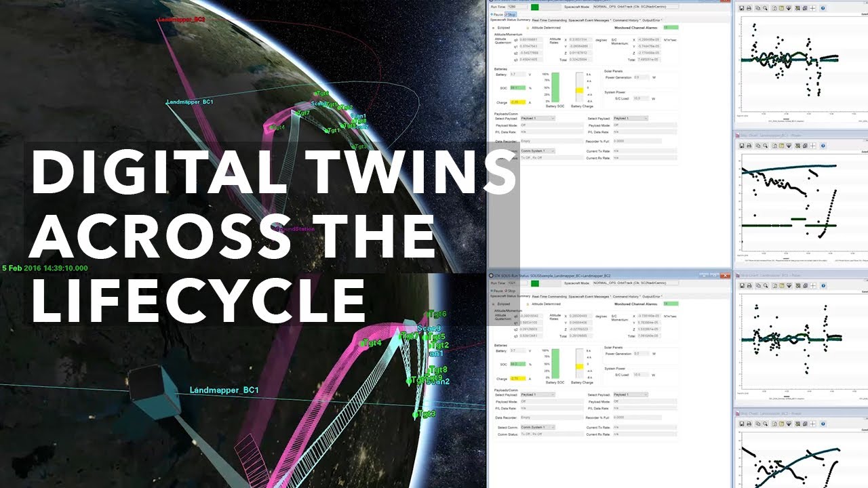868x488 pixels.
Task: Click GroundStation label in 3D globe view
Action: click(x=294, y=229)
